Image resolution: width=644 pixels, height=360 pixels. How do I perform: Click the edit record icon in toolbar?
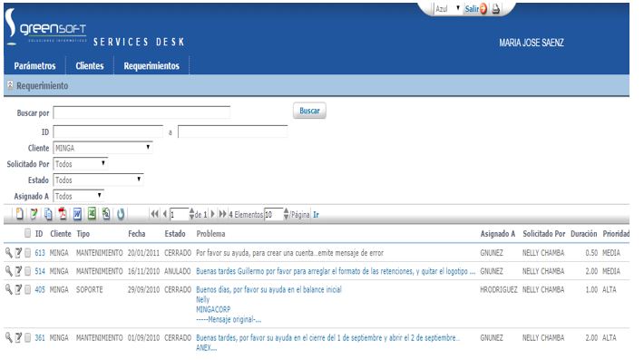(x=34, y=214)
